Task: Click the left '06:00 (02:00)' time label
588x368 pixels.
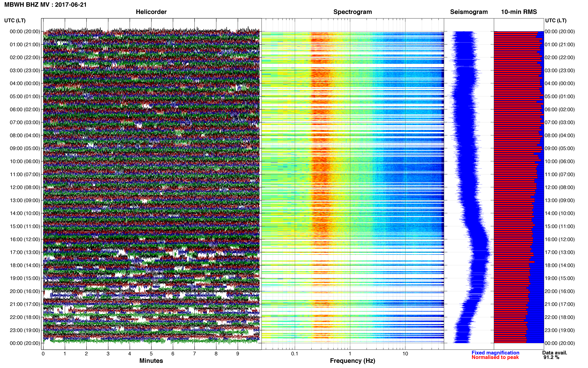Action: pos(25,110)
